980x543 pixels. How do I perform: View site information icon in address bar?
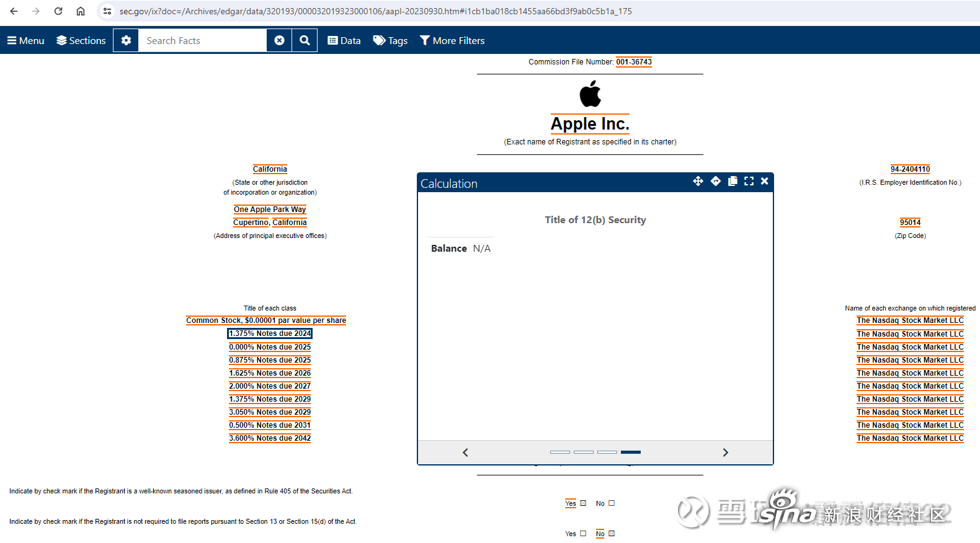[x=107, y=11]
